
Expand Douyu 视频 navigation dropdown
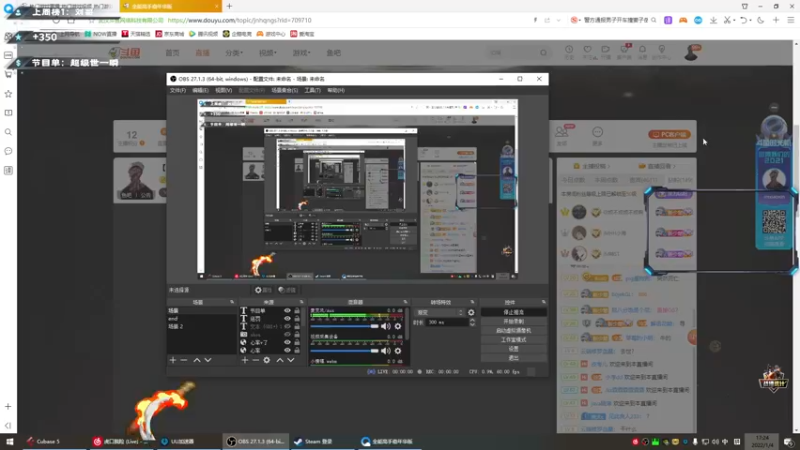pos(268,53)
